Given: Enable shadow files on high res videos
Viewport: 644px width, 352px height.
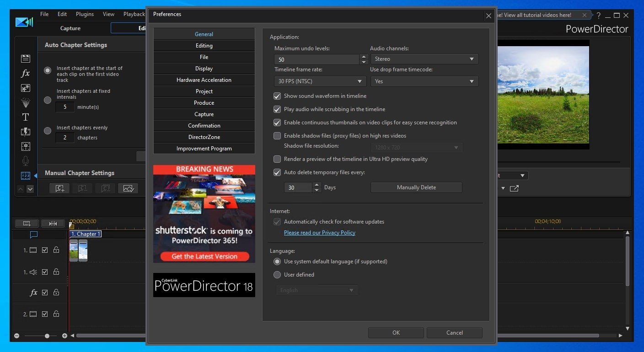Looking at the screenshot, I should pyautogui.click(x=277, y=136).
